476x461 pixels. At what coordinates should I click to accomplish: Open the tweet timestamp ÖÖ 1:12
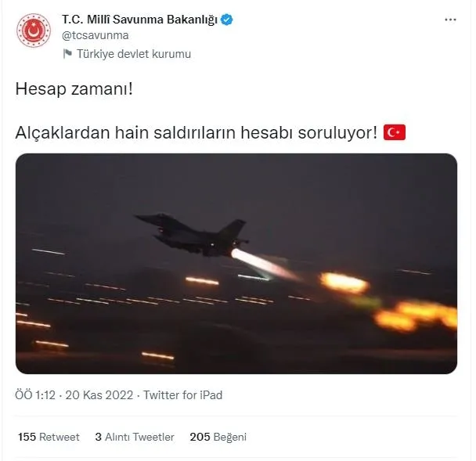(x=35, y=395)
